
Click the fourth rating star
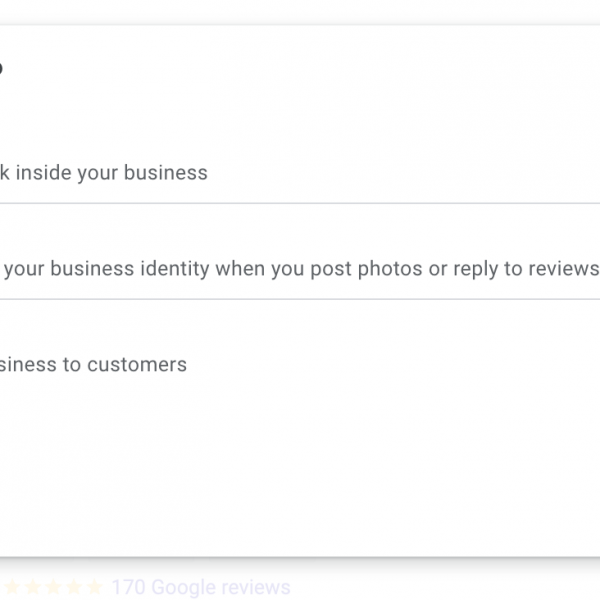coord(73,587)
